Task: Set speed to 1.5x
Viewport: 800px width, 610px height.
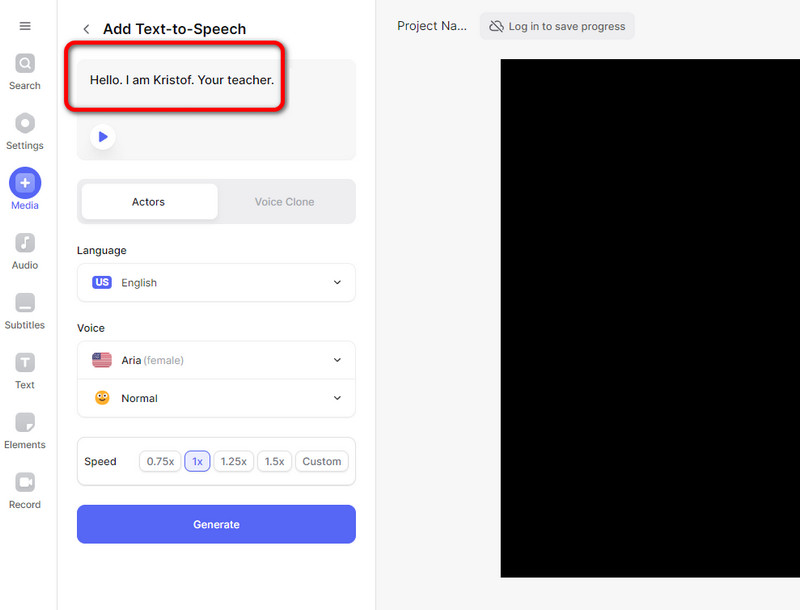Action: pos(274,462)
